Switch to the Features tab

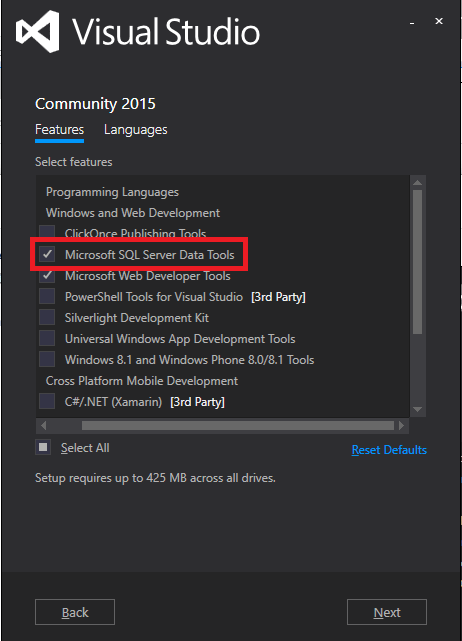(x=59, y=130)
